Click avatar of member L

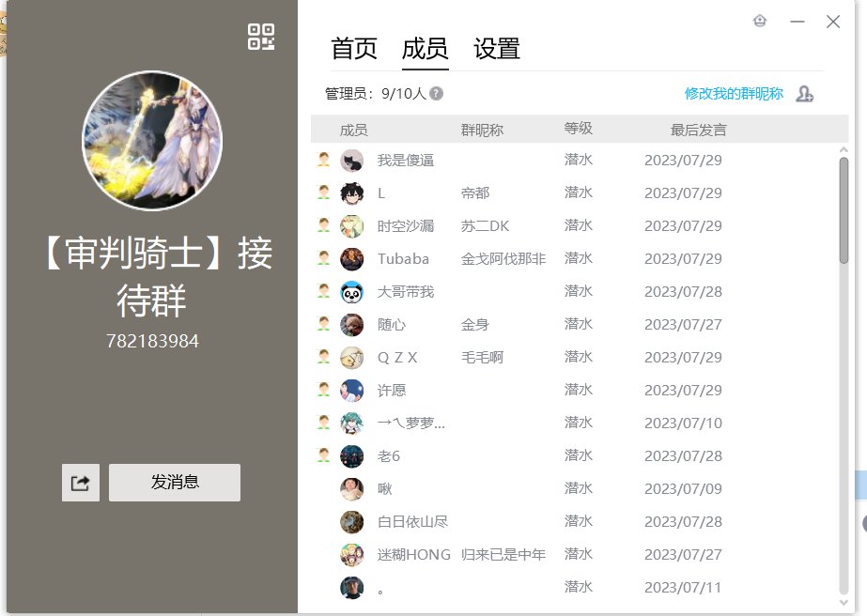351,193
